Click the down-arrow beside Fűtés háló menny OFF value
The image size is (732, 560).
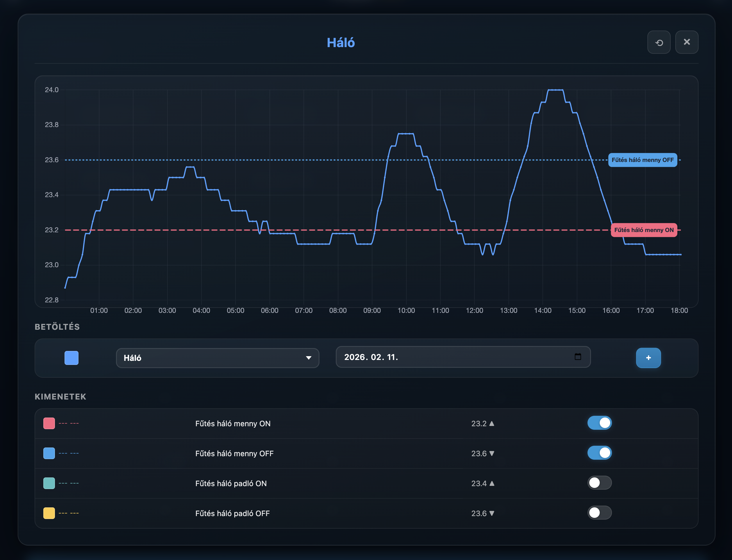[492, 453]
